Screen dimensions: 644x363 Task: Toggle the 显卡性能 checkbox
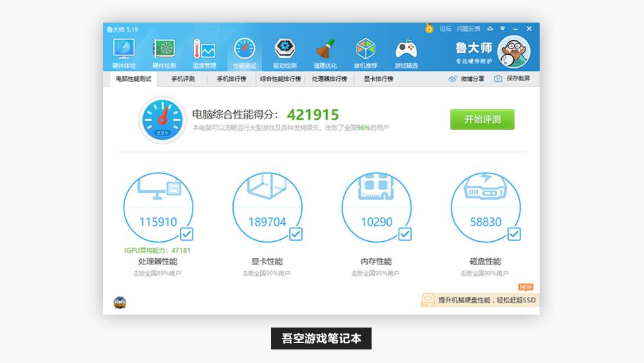click(296, 234)
